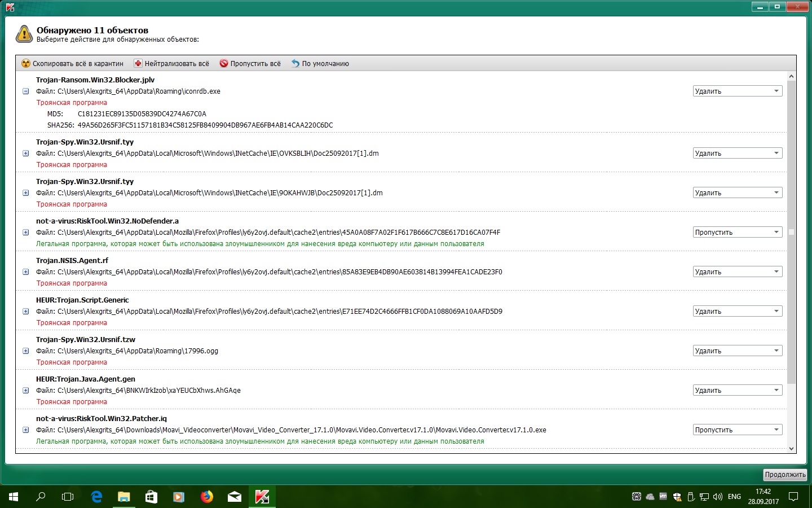Expand RiskTool.Win32.Patcher.iq details
The image size is (812, 508).
pyautogui.click(x=25, y=430)
